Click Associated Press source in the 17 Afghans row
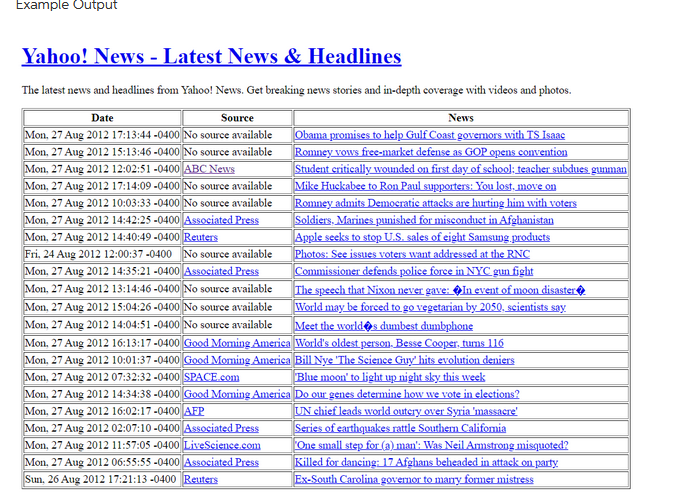Viewport: 692px width, 498px height. click(221, 462)
